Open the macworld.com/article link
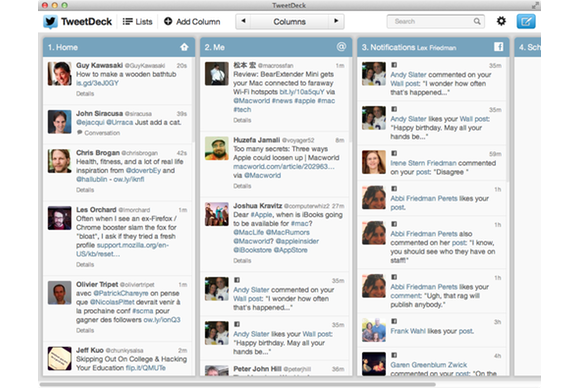This screenshot has height=388, width=580. [284, 166]
